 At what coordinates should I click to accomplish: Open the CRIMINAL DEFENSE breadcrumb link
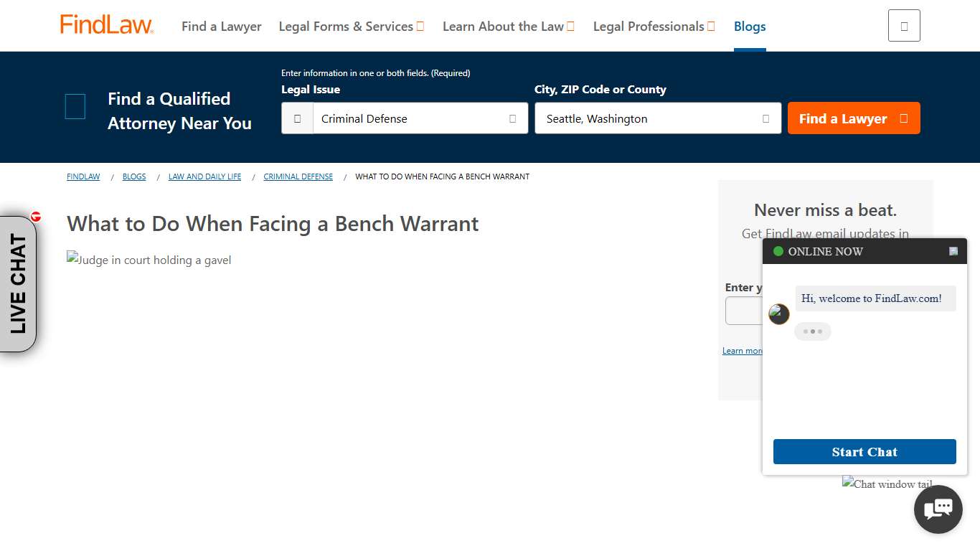[298, 176]
